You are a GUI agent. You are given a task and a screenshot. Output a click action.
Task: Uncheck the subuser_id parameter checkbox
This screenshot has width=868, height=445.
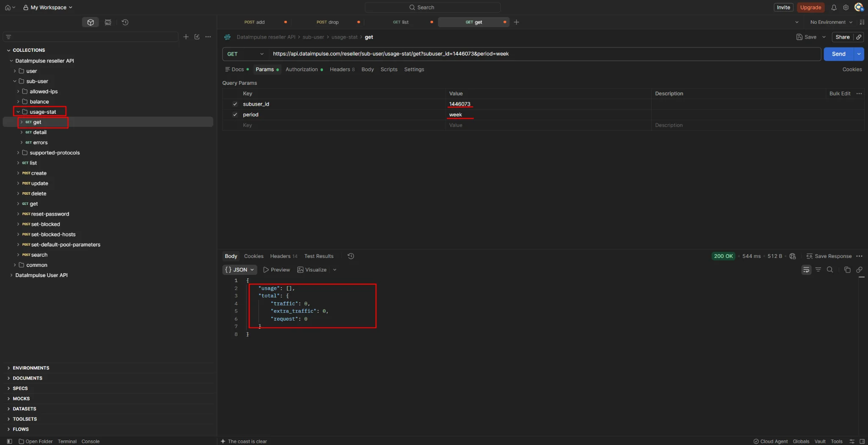pos(235,104)
